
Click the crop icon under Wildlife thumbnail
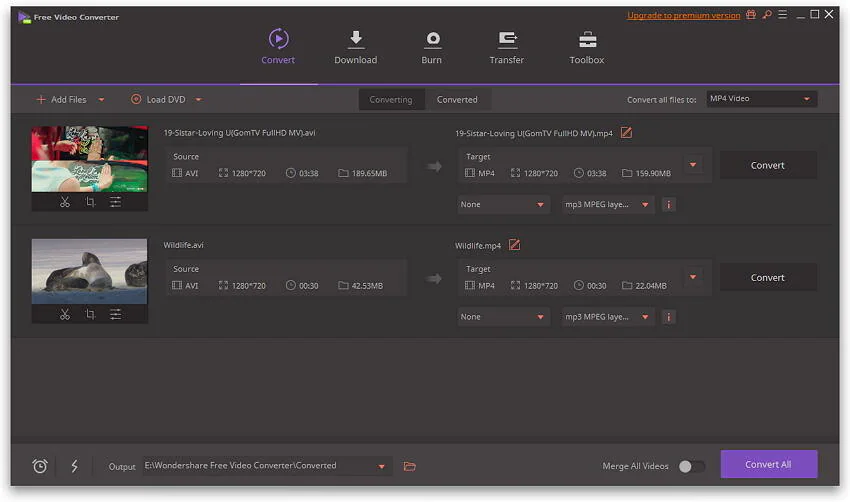coord(90,314)
